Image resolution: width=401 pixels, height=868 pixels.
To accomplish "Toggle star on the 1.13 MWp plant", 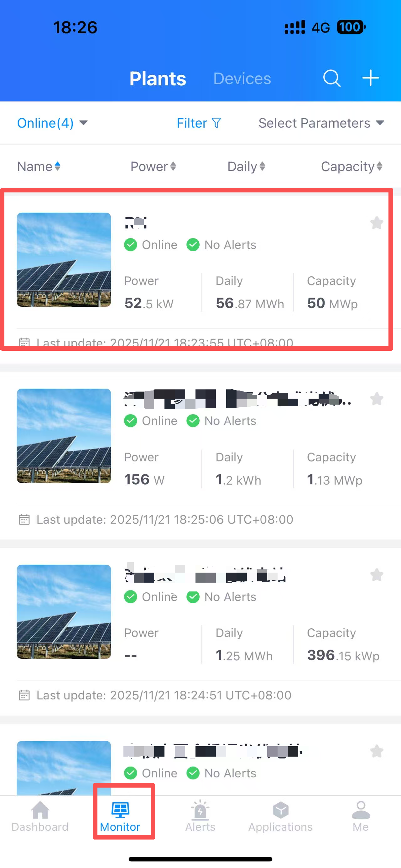I will (376, 399).
